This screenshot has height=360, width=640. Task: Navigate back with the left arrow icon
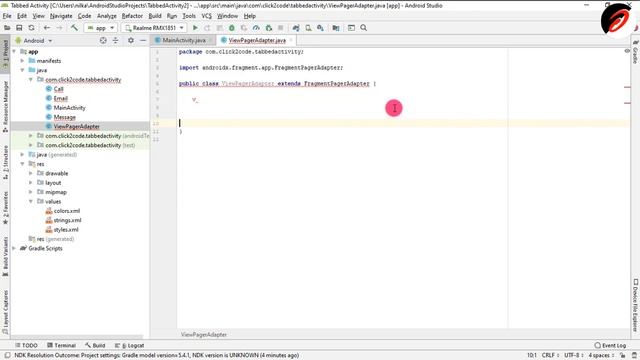47,28
